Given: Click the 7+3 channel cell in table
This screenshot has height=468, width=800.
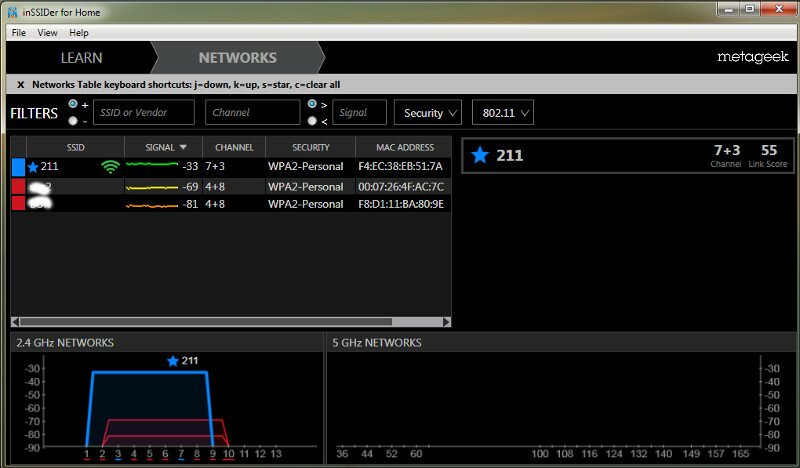Looking at the screenshot, I should [215, 166].
